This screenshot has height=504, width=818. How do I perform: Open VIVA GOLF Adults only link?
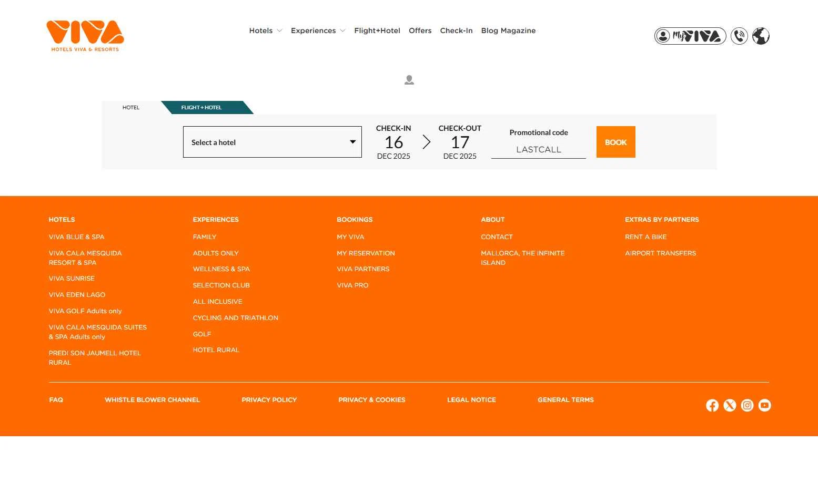pyautogui.click(x=85, y=311)
